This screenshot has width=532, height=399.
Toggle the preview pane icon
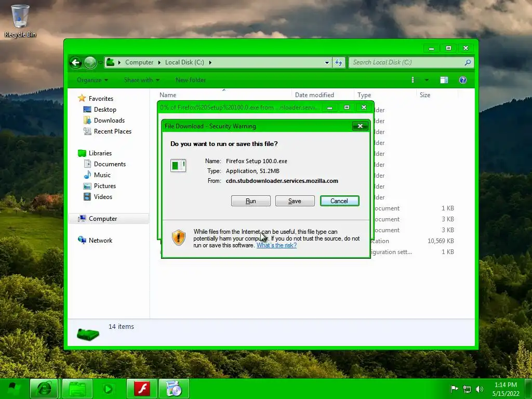444,80
